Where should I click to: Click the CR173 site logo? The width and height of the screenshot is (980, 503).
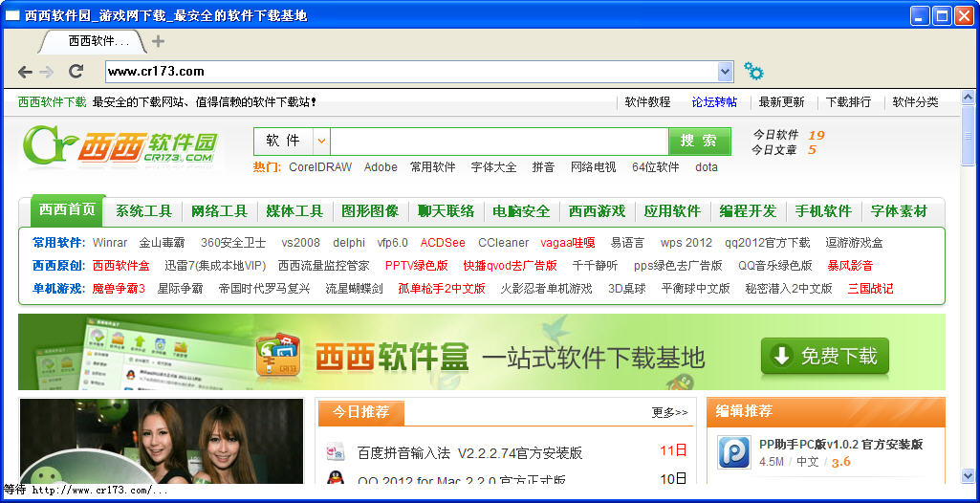pyautogui.click(x=120, y=146)
